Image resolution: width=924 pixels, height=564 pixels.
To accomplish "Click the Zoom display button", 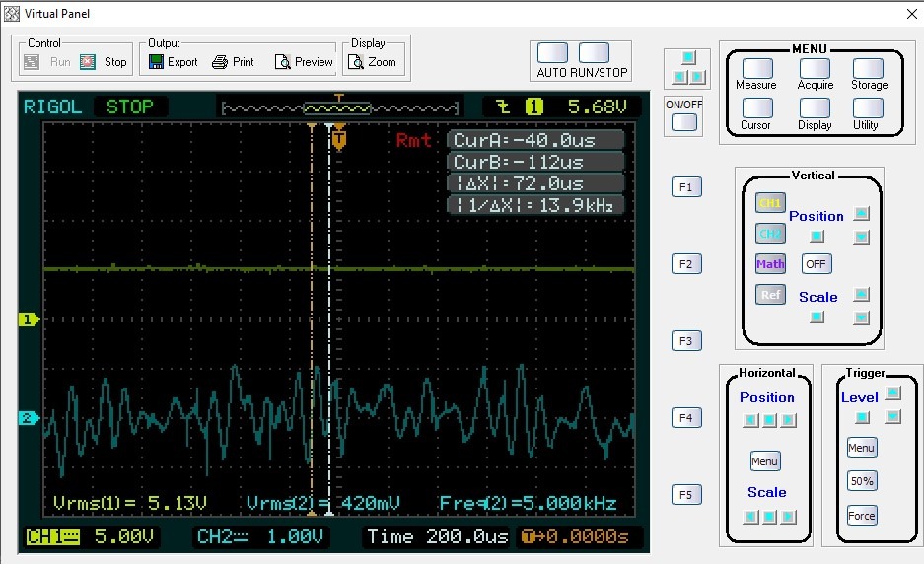I will click(372, 62).
